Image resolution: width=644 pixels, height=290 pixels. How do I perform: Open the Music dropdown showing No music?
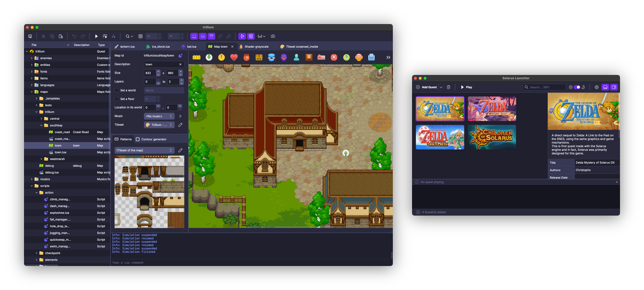point(158,116)
